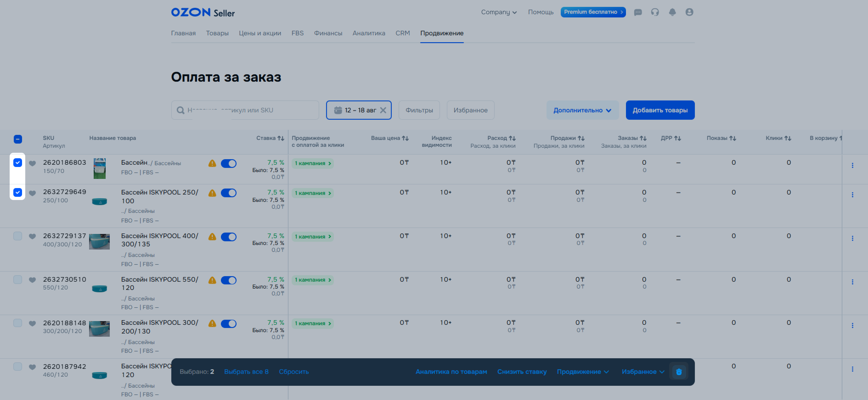Uncheck the row for SKU 2620186803
The height and width of the screenshot is (400, 868).
click(17, 162)
